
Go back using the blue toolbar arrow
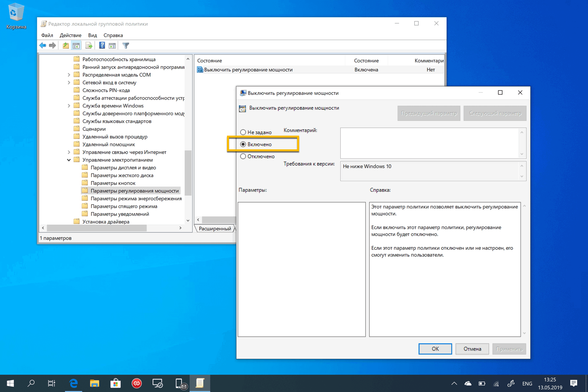[43, 45]
